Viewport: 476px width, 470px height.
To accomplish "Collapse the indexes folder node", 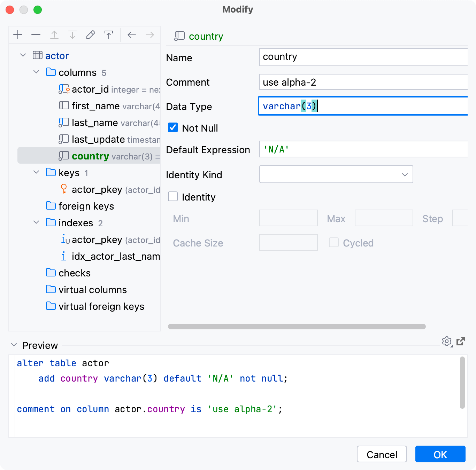I will coord(36,222).
